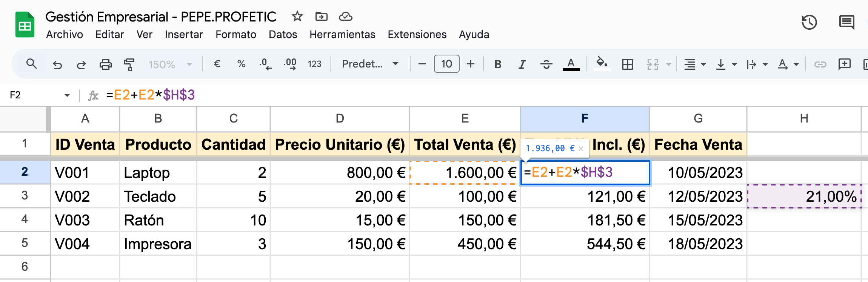Toggle bold formatting
868x282 pixels.
click(x=498, y=64)
